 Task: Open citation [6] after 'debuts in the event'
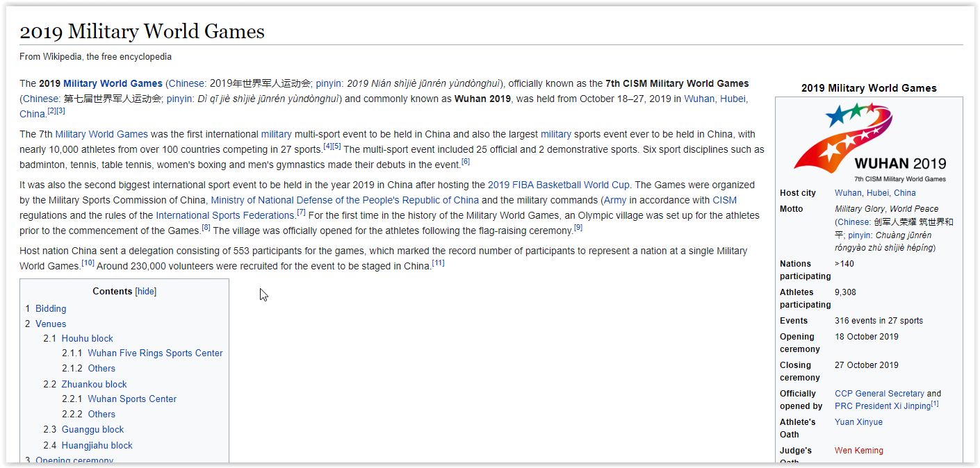point(466,162)
